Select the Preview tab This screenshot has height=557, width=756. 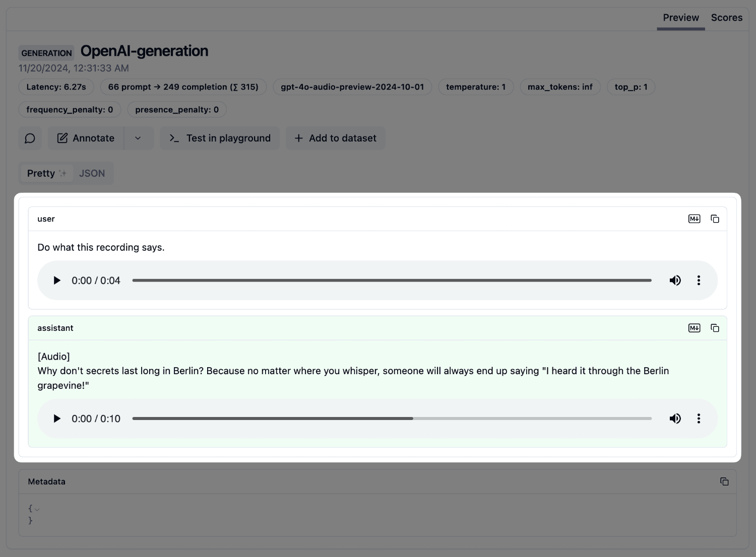point(681,17)
